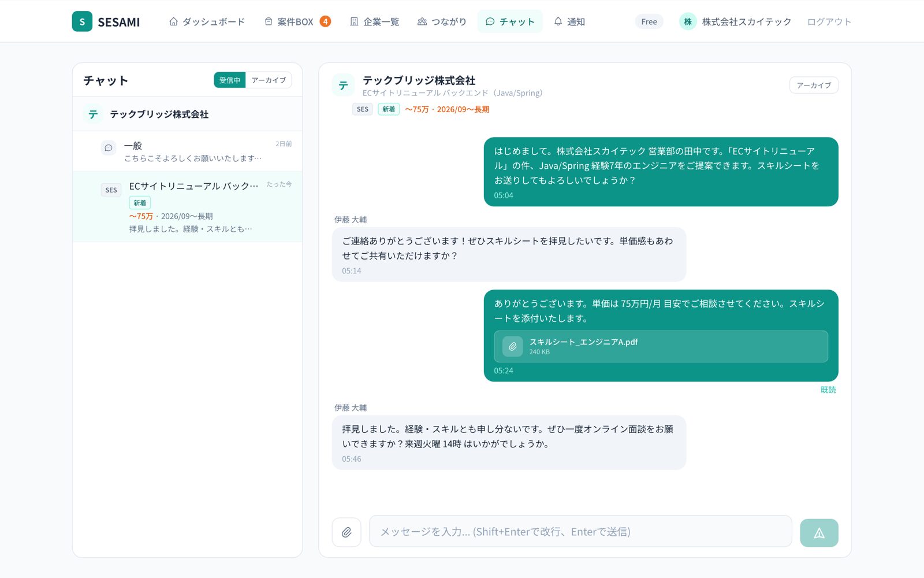Click the テ avatar in chat list
This screenshot has width=924, height=578.
(93, 114)
